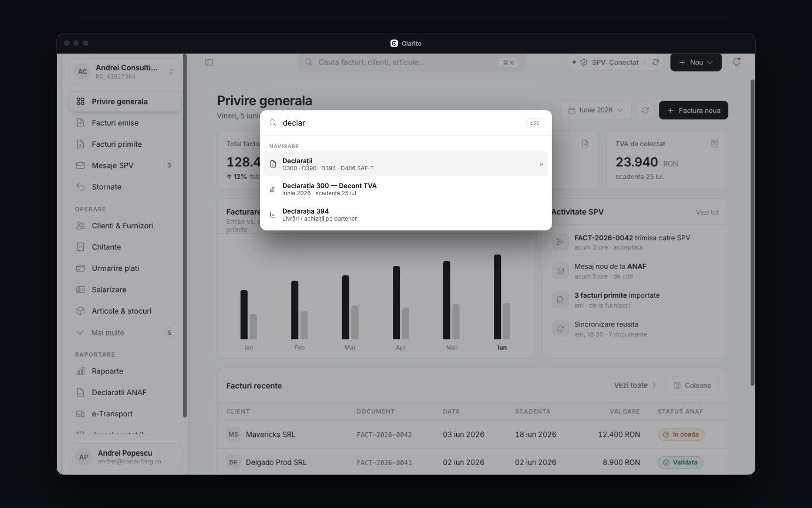Click the document icon in the summary card
Image resolution: width=812 pixels, height=508 pixels.
point(585,143)
